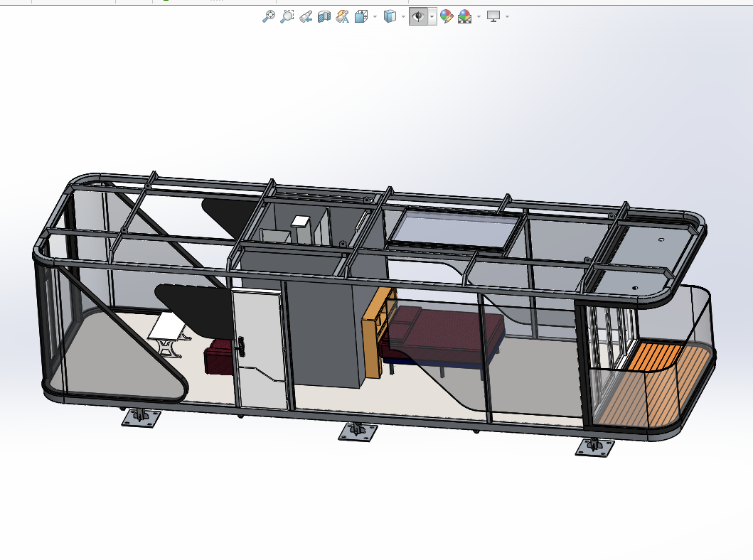This screenshot has height=560, width=753.
Task: Expand the Display Style dropdown arrow
Action: pyautogui.click(x=403, y=17)
